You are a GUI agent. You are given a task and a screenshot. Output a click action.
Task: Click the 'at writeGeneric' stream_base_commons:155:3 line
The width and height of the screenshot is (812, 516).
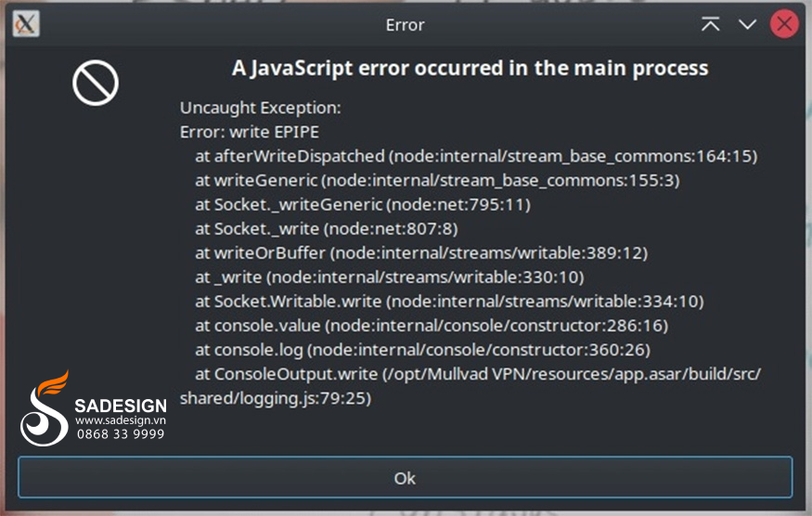[437, 180]
